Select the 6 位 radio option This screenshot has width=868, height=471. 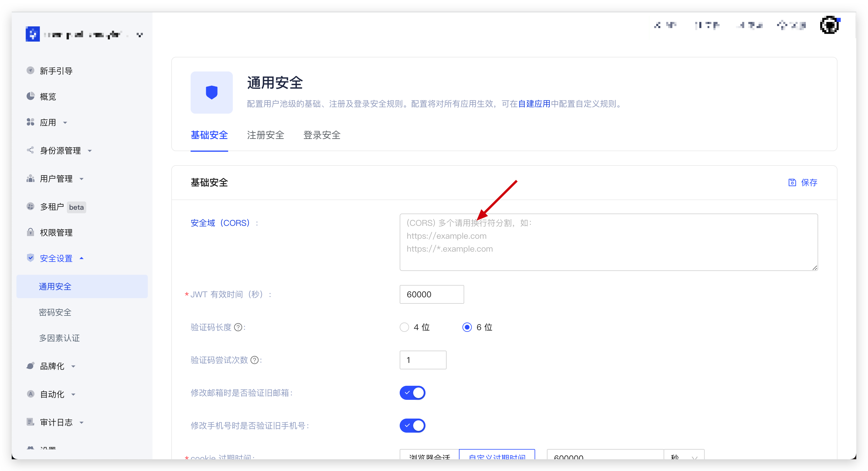tap(467, 327)
